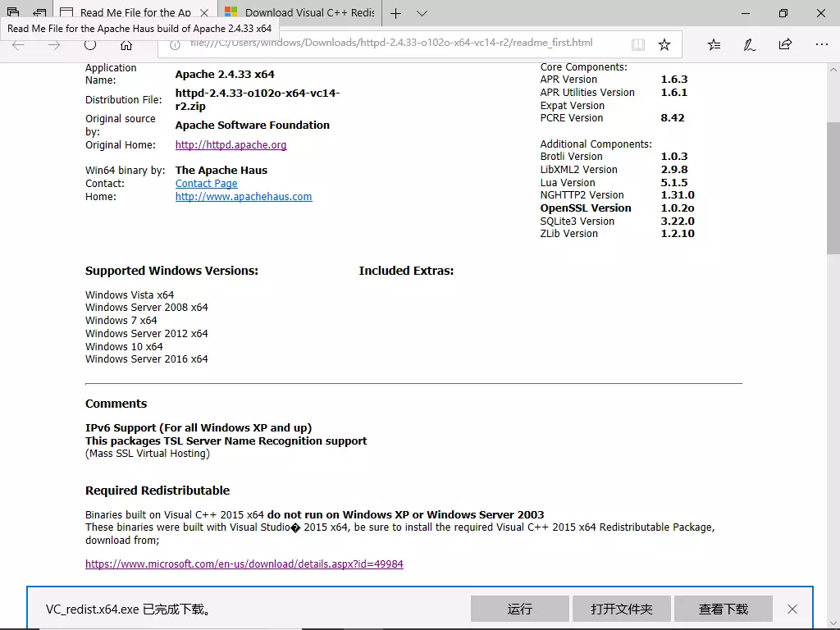Select the 'Windows Vista x64' line
The width and height of the screenshot is (840, 630).
[x=130, y=294]
